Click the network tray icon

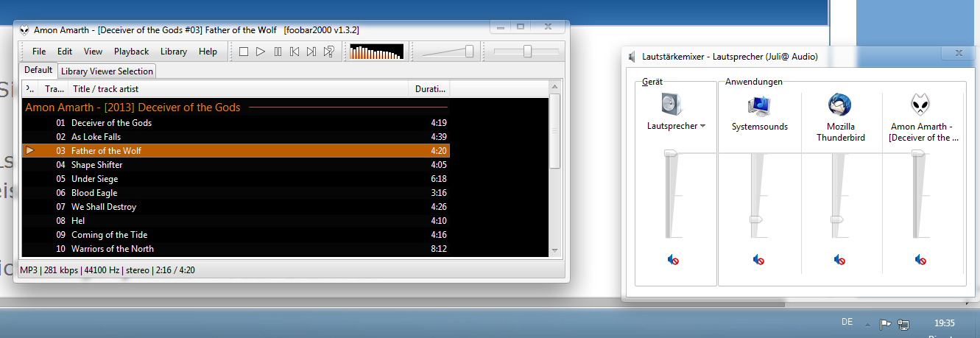903,323
